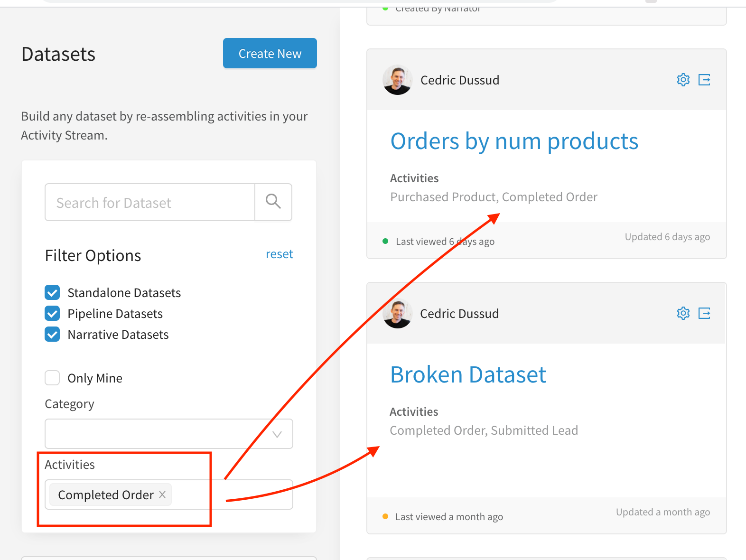Click Cedric Dussud avatar on Broken Dataset card

tap(398, 313)
